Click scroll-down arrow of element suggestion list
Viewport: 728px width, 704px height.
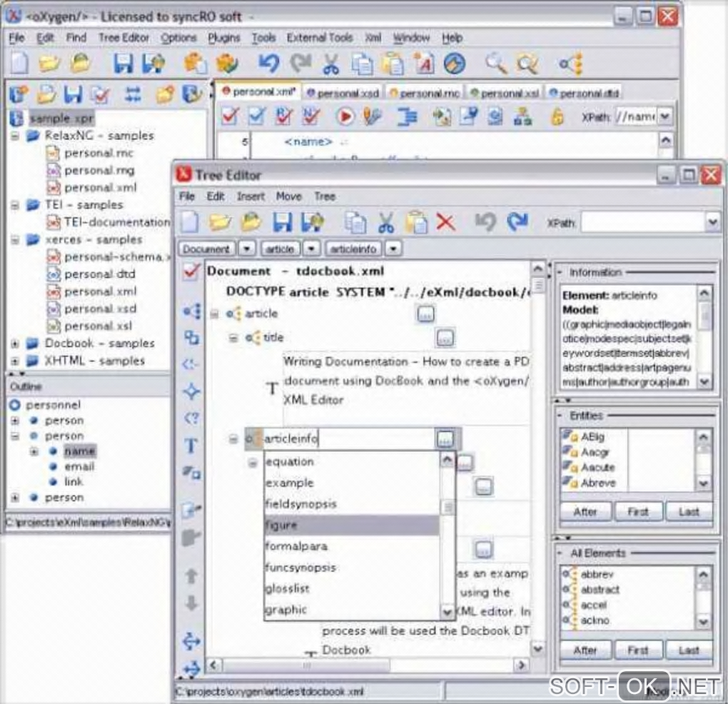[x=447, y=612]
